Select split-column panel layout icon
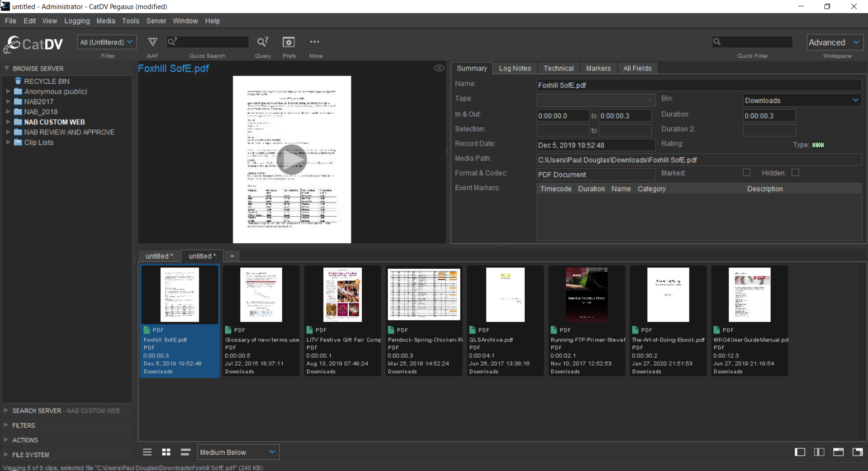This screenshot has width=868, height=471. pos(819,452)
